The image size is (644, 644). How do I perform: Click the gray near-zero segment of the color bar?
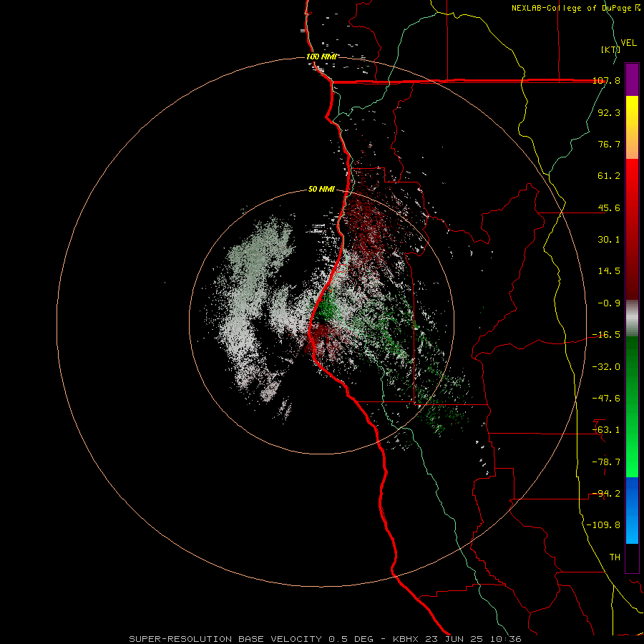(632, 318)
